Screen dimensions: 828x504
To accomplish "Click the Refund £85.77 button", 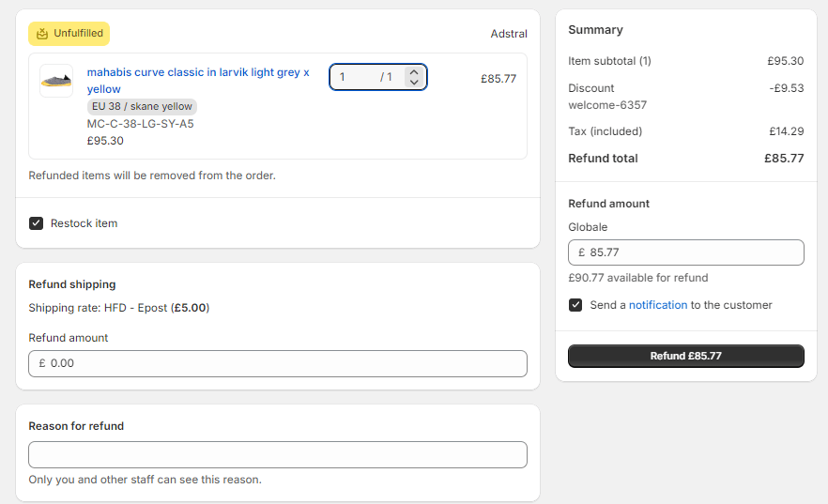I will [x=686, y=357].
